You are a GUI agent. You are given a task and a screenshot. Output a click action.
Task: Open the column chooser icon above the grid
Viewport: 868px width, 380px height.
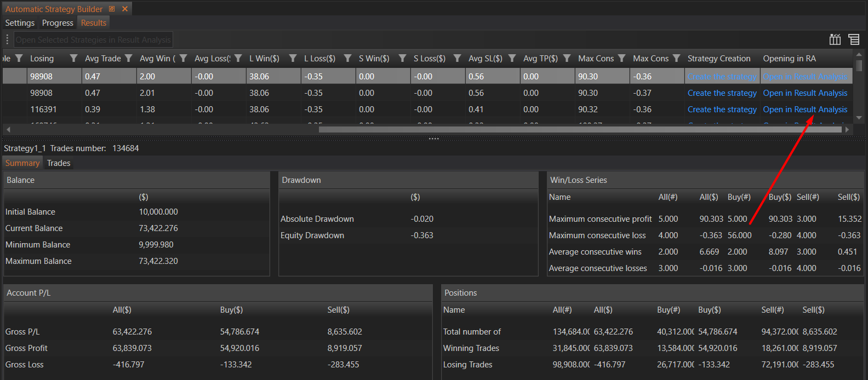point(835,39)
